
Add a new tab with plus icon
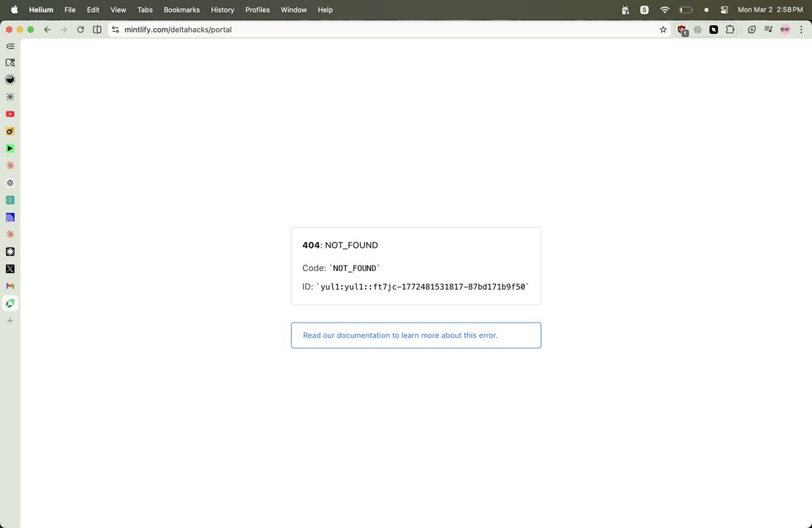[x=10, y=321]
